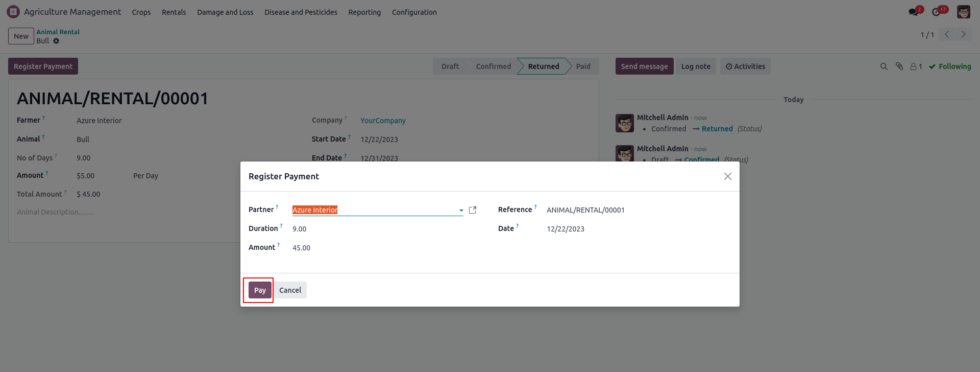Viewport: 980px width, 372px height.
Task: Open the user avatar menu
Action: 963,12
